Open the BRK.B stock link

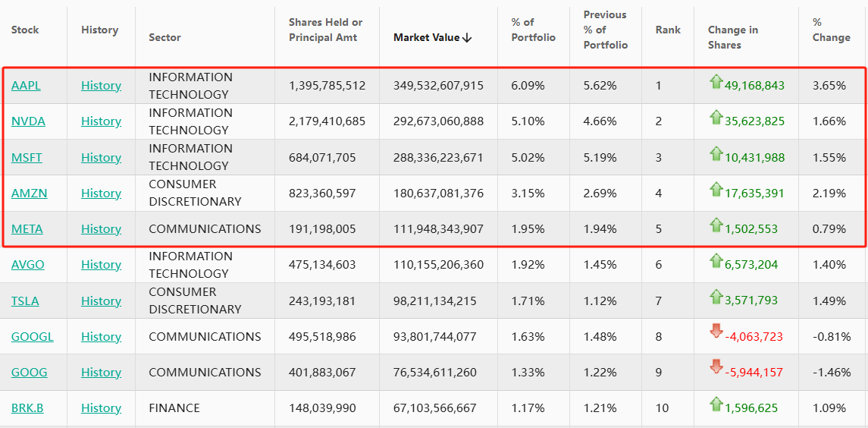[x=27, y=408]
